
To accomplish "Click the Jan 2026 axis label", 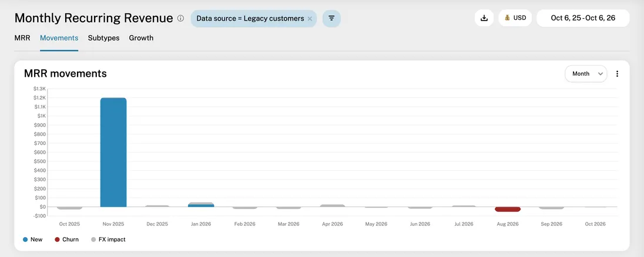I will (x=201, y=224).
